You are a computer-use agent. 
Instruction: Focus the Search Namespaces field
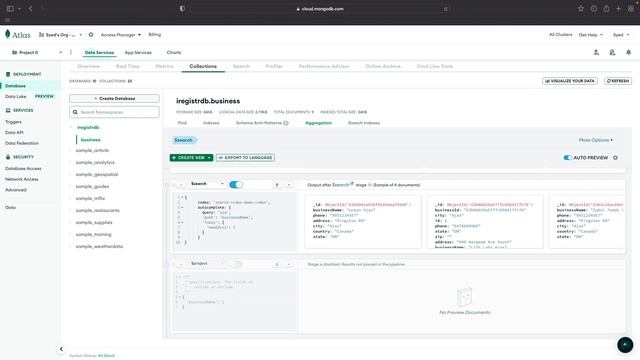coord(114,112)
